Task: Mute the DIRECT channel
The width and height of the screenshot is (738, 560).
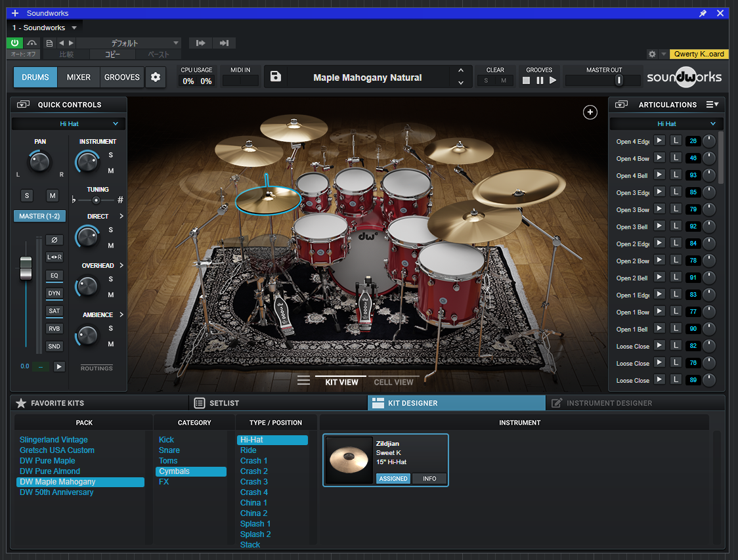Action: click(x=110, y=246)
